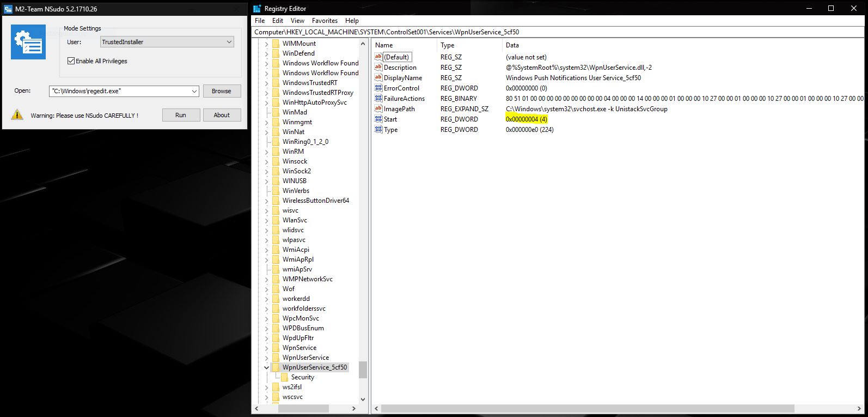The height and width of the screenshot is (417, 868).
Task: Click the WinDefend folder icon
Action: [x=276, y=53]
